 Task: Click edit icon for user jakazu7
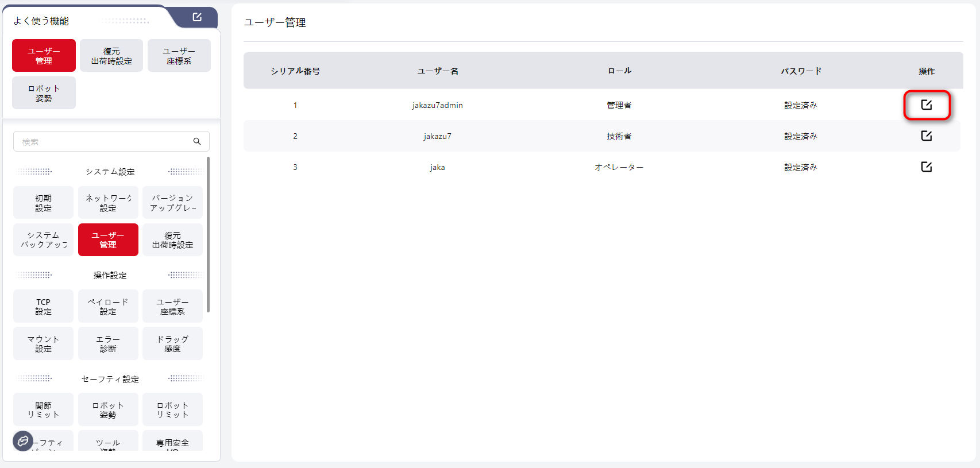(x=926, y=136)
